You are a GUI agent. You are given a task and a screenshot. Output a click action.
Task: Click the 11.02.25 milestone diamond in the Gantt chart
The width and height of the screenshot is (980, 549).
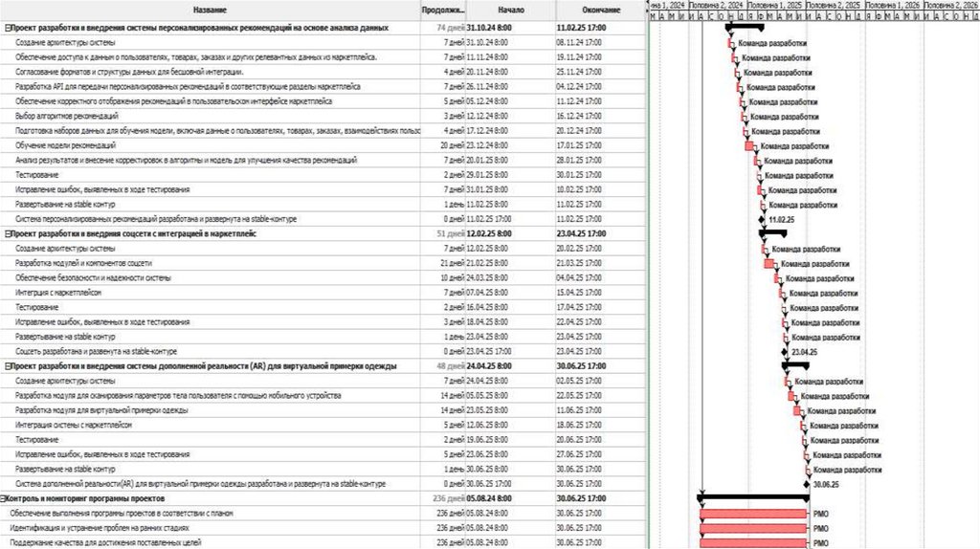(x=761, y=220)
